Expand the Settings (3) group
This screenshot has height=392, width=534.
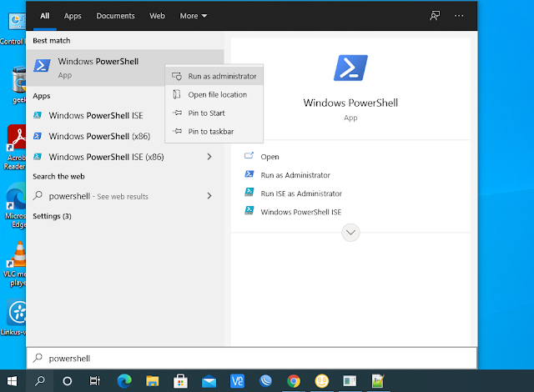52,216
